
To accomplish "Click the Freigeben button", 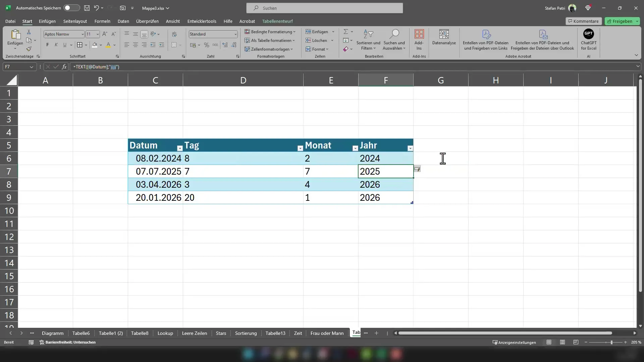I will coord(622,21).
